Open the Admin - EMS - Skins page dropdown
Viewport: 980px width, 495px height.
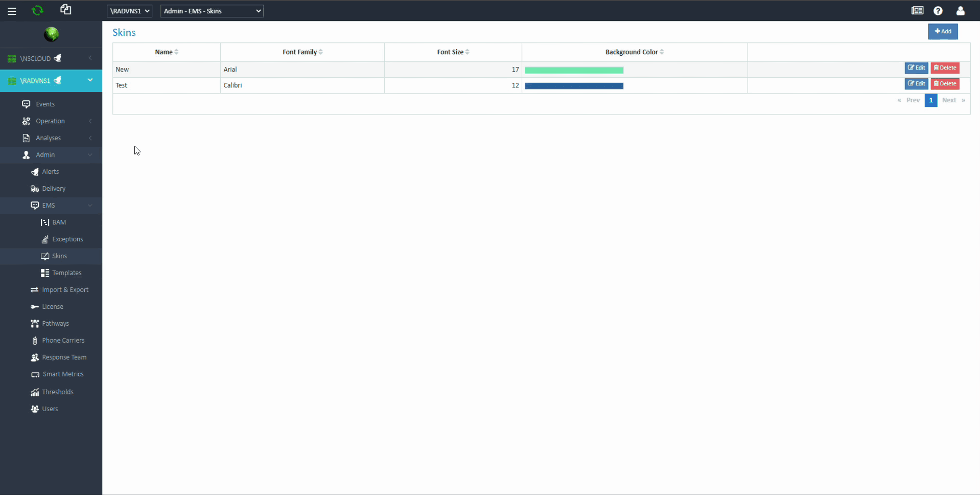pyautogui.click(x=212, y=11)
